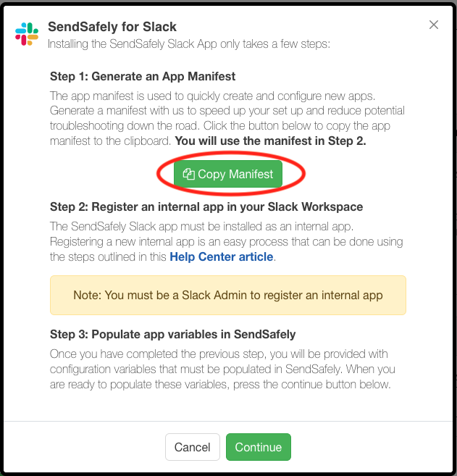
Task: Click the clipboard icon inside Copy Manifest
Action: click(189, 175)
